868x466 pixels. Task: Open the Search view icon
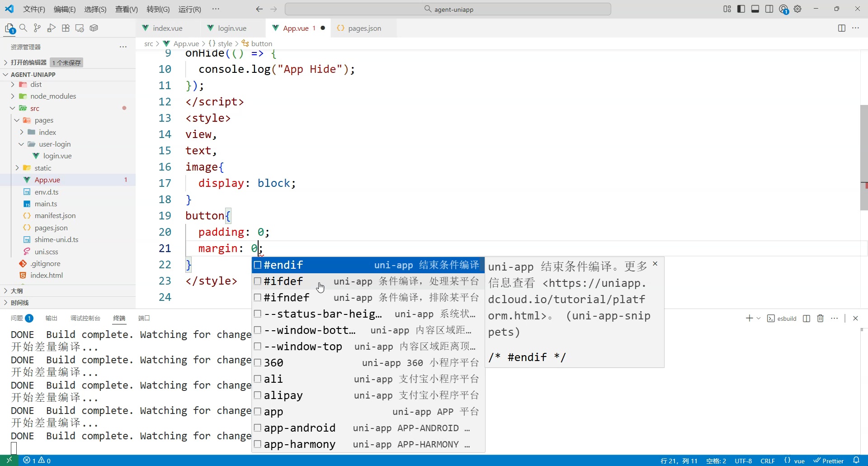(24, 28)
